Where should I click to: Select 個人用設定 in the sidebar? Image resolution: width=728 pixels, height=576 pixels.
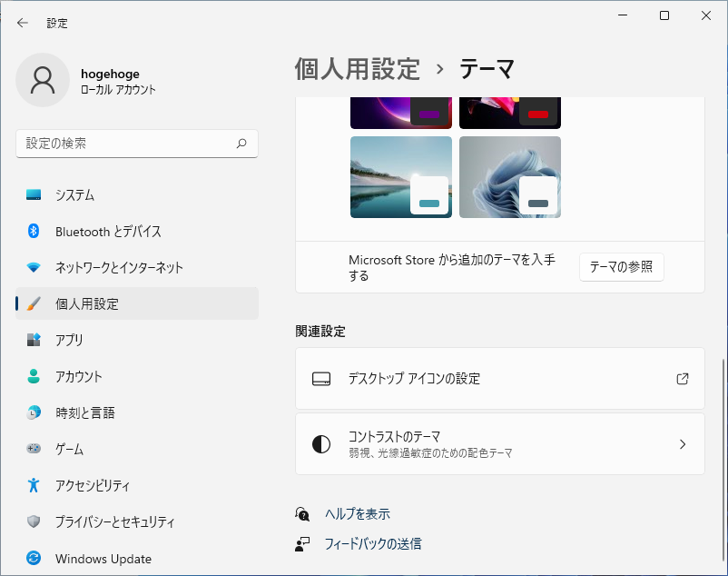tap(137, 303)
